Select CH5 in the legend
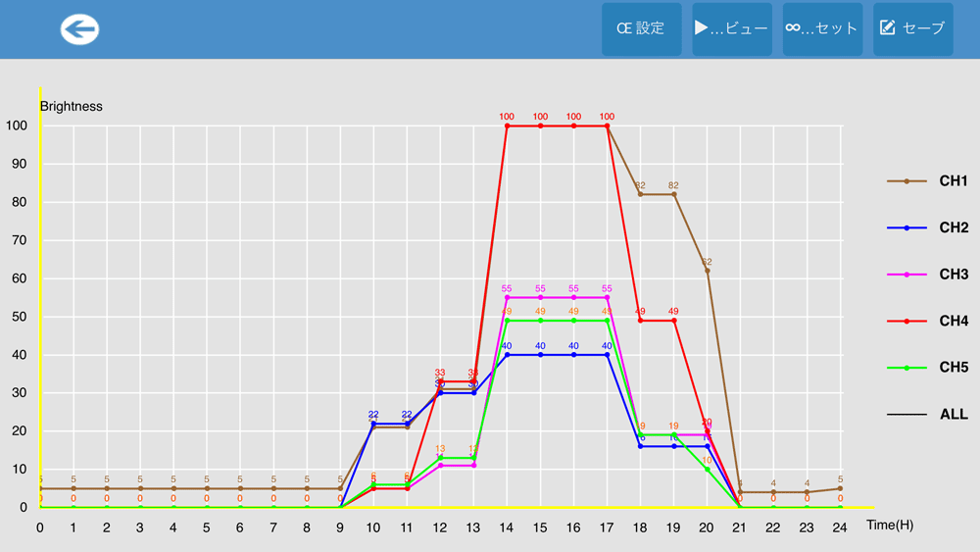980x552 pixels. click(x=927, y=368)
